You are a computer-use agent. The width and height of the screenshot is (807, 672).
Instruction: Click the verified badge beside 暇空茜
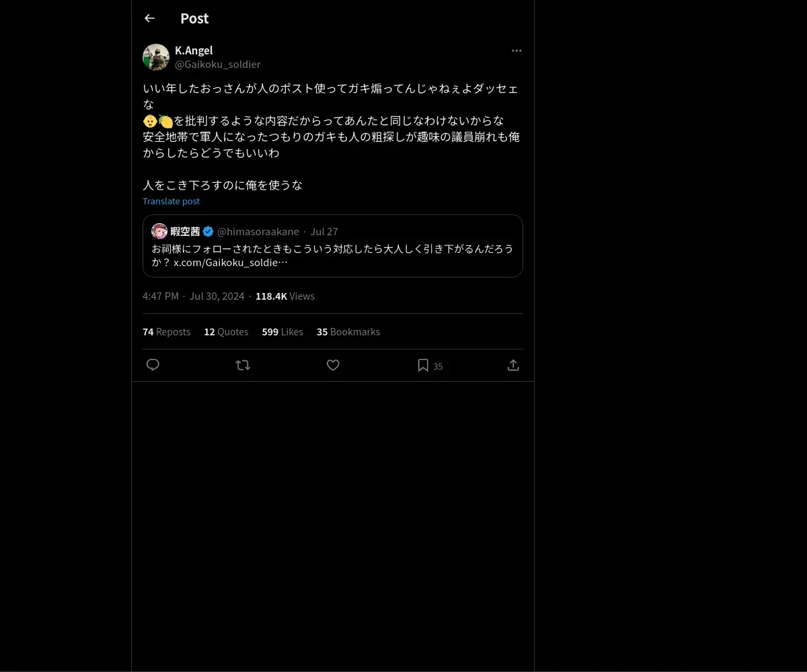[208, 231]
